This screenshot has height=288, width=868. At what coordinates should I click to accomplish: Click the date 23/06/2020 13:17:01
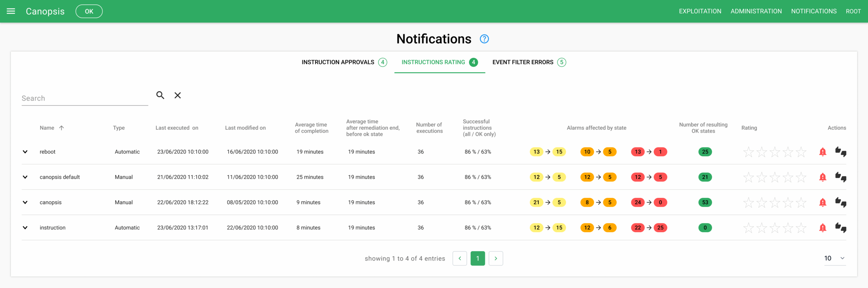(183, 228)
